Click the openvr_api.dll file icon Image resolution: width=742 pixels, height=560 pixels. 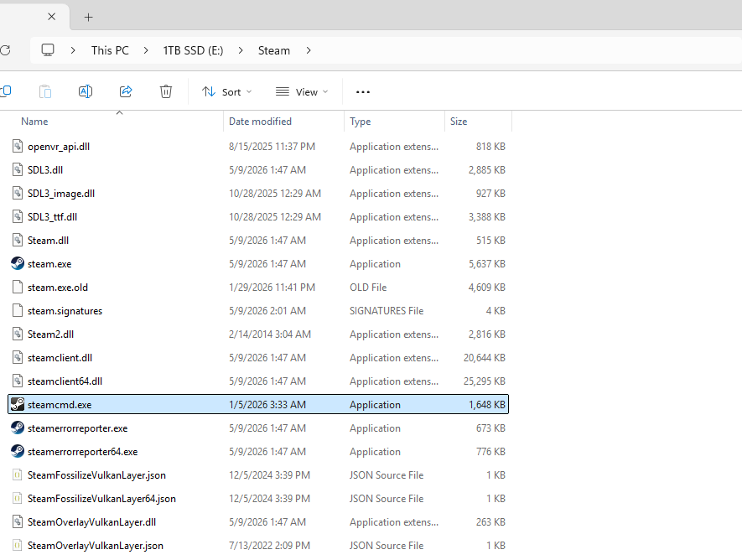18,146
